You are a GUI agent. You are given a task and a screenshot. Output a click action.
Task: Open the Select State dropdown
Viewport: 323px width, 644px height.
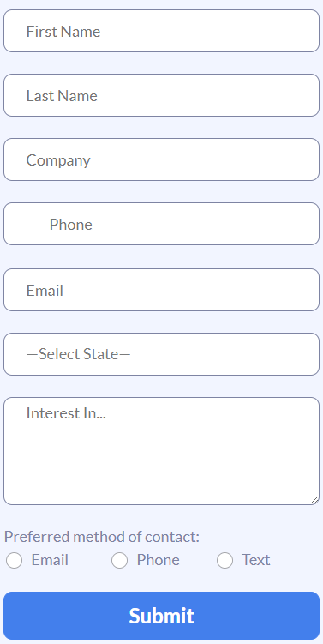(x=161, y=354)
